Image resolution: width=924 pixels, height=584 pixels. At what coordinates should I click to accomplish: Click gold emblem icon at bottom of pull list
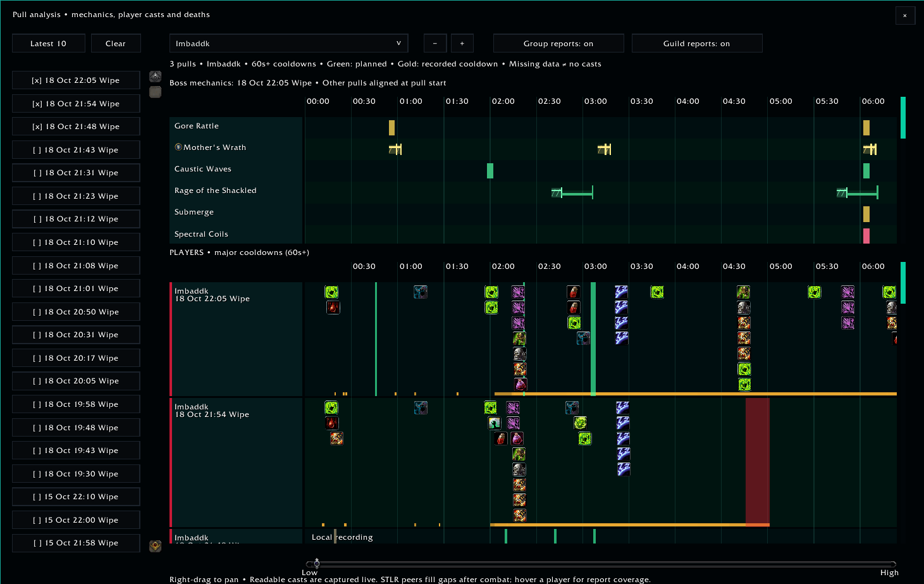[x=155, y=546]
